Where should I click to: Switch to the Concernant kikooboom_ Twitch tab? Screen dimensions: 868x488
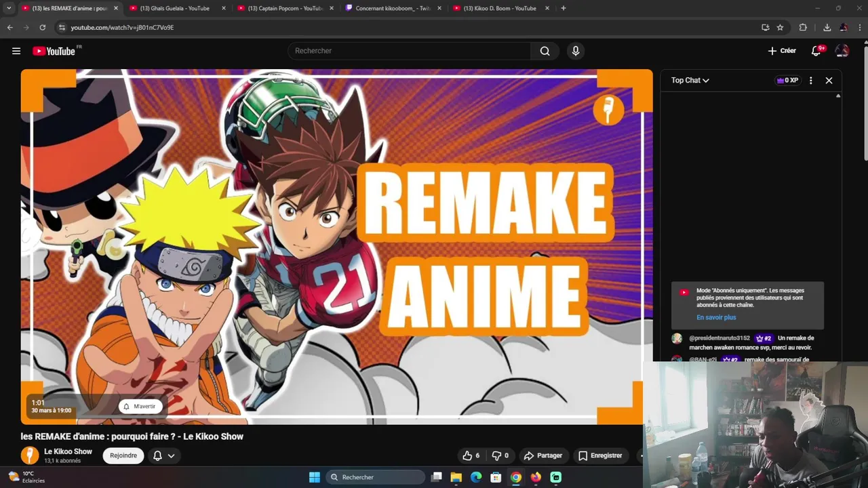tap(393, 8)
